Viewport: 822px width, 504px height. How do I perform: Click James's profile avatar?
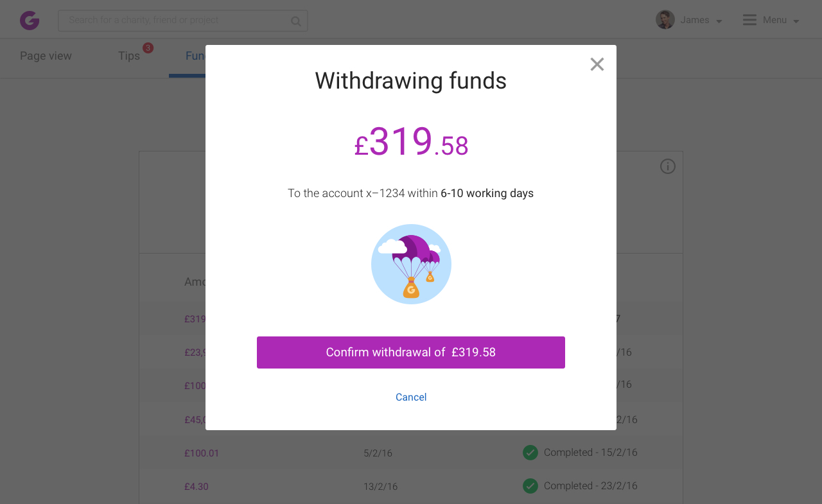tap(665, 20)
